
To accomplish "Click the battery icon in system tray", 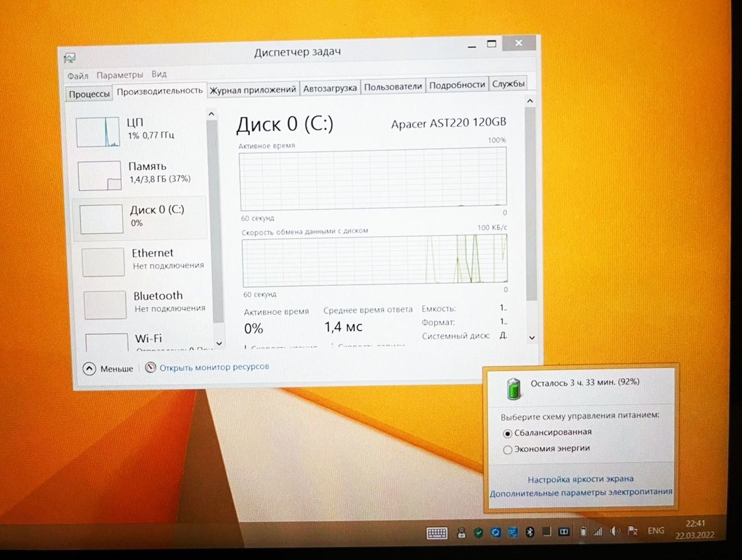I will point(583,531).
